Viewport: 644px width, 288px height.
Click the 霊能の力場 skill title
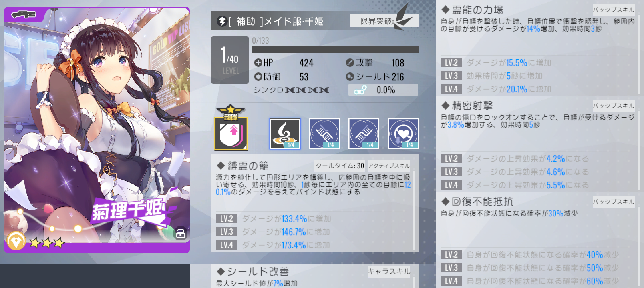pyautogui.click(x=477, y=10)
